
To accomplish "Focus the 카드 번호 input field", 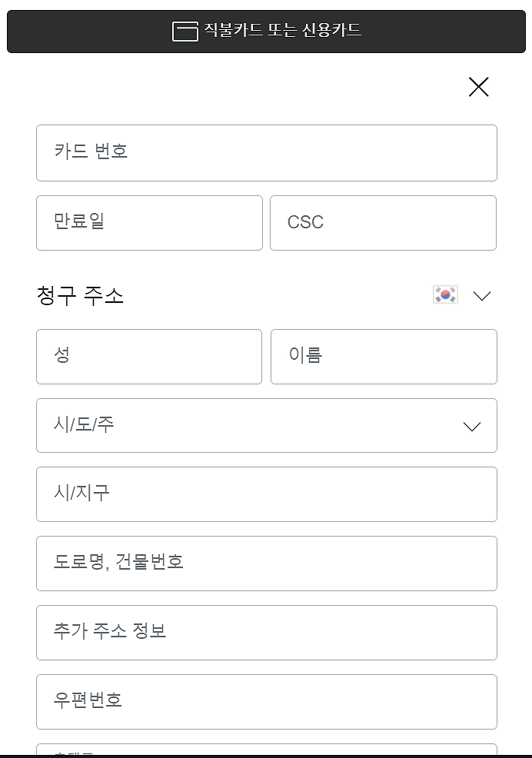I will (x=267, y=153).
